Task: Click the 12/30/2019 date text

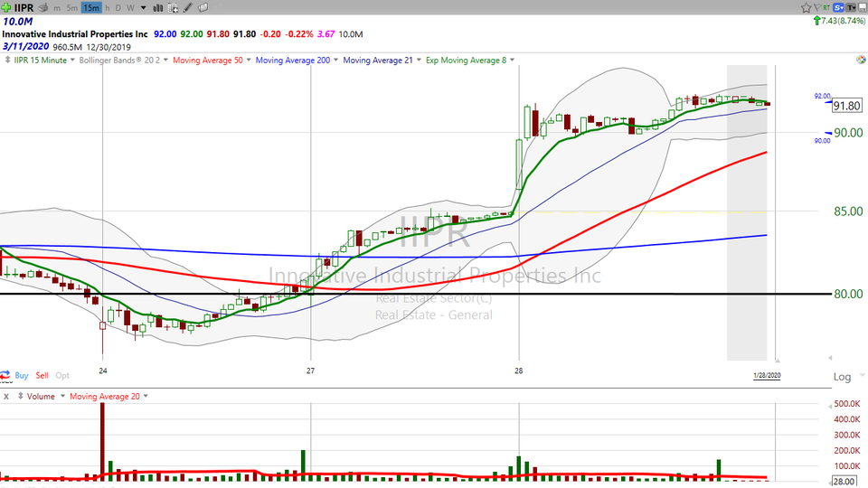Action: [108, 47]
